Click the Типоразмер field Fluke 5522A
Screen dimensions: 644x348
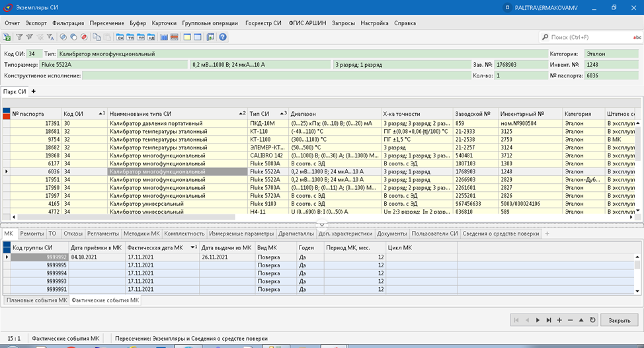coord(113,64)
